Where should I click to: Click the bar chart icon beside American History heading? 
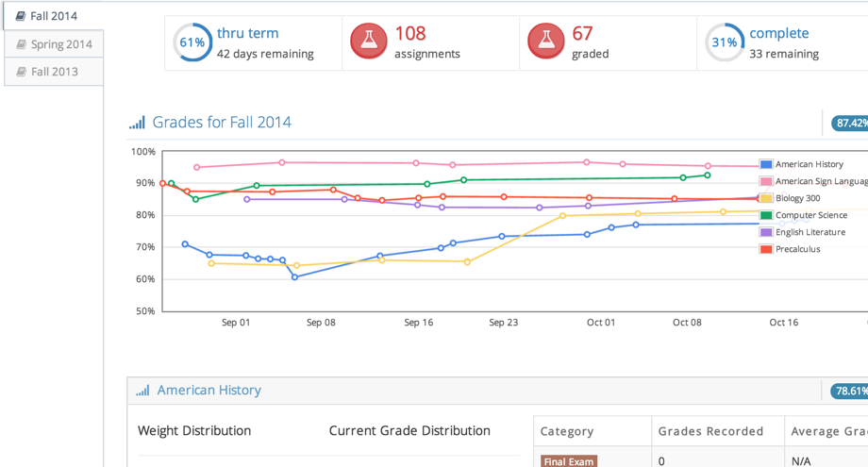(x=142, y=391)
